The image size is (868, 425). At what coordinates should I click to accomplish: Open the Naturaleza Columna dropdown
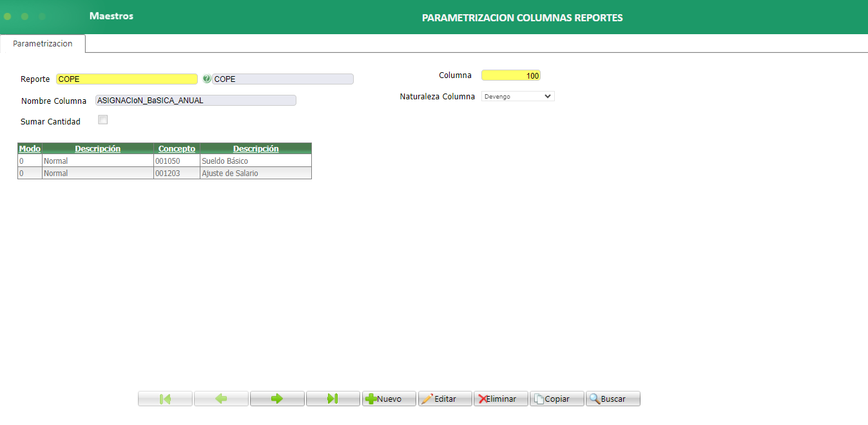coord(518,96)
